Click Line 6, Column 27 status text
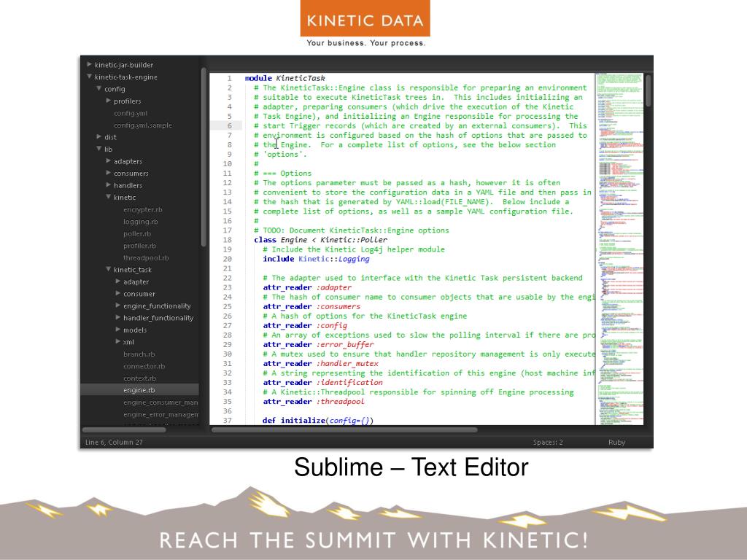The width and height of the screenshot is (747, 560). coord(114,442)
